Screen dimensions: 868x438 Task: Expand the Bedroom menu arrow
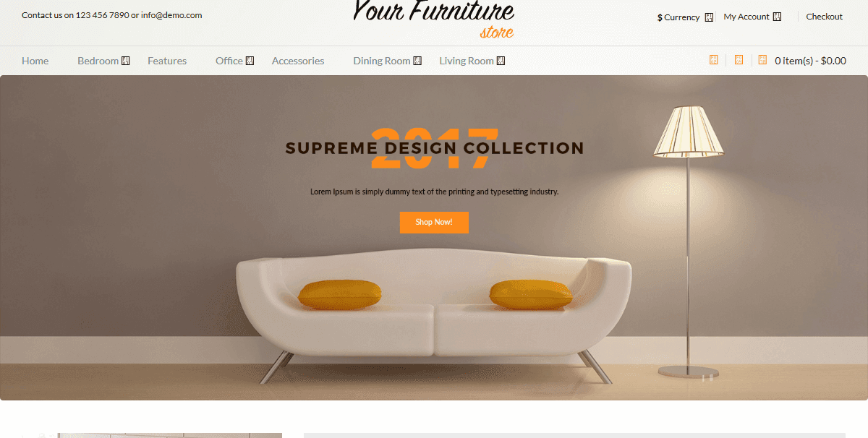click(125, 61)
